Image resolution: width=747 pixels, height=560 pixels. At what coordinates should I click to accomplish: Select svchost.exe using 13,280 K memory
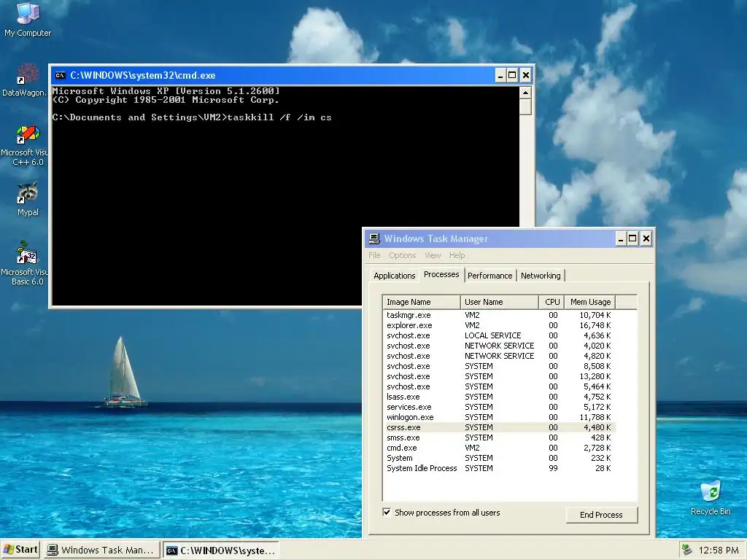[499, 376]
